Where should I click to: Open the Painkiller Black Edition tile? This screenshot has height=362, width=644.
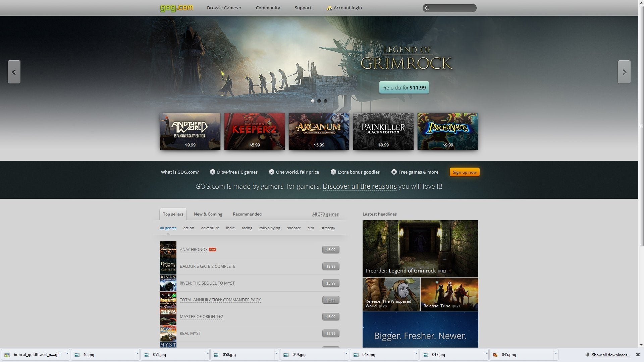click(383, 131)
